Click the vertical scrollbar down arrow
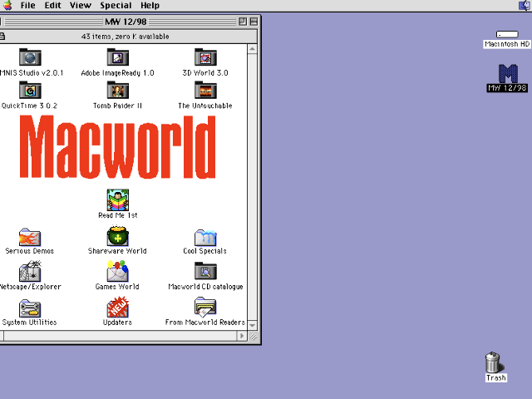Screen dimensions: 532x399 pos(252,325)
